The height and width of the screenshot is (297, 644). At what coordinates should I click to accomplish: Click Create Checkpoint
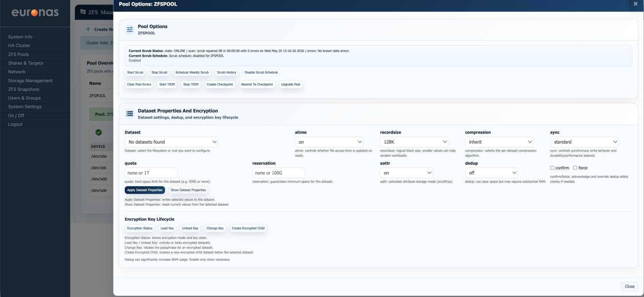click(x=220, y=84)
